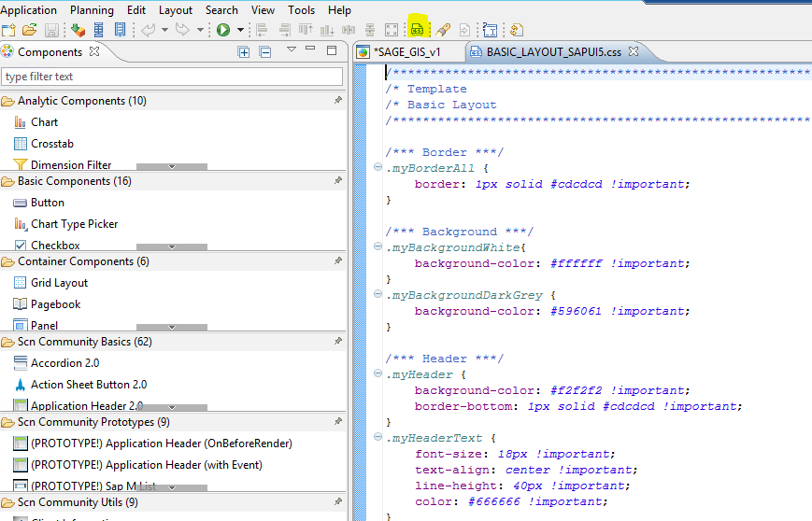Minimize the Components panel
The height and width of the screenshot is (521, 812).
click(310, 49)
